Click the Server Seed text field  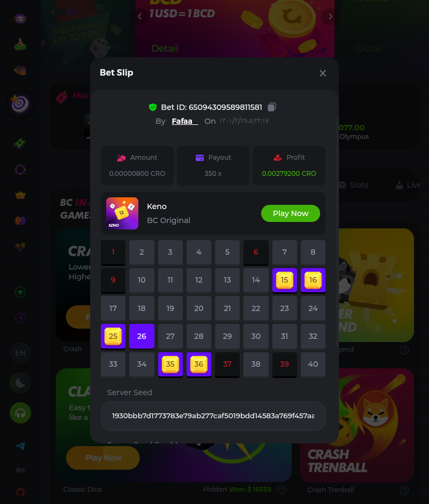click(213, 416)
